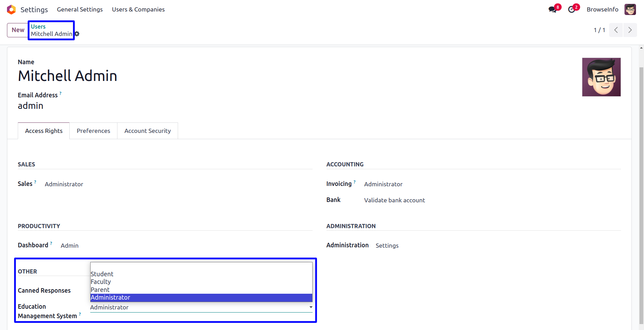This screenshot has height=330, width=644.
Task: Click the BrowseInfo company name
Action: (x=602, y=9)
